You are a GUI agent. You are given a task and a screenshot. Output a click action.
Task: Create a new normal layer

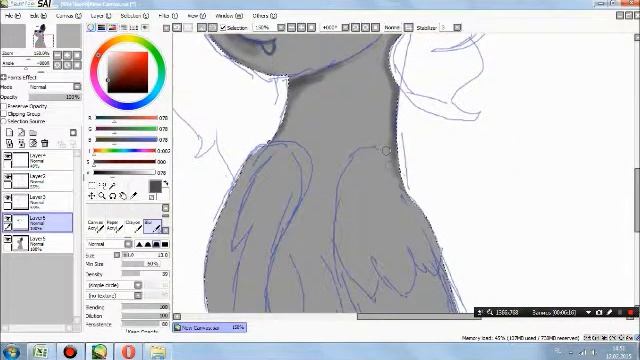pos(9,133)
